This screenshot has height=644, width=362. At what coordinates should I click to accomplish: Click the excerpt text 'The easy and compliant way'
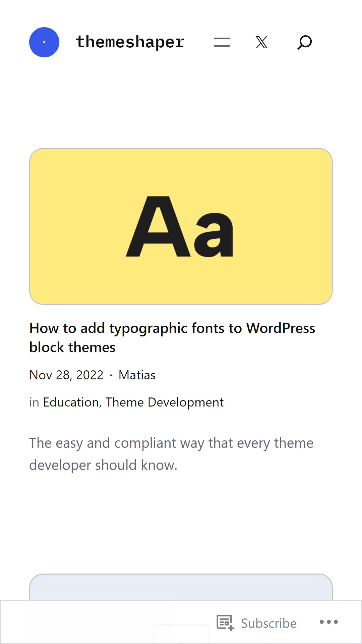click(171, 454)
